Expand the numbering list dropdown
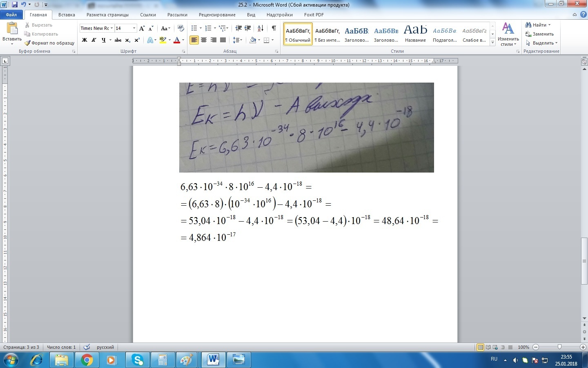The image size is (588, 368). (x=215, y=28)
